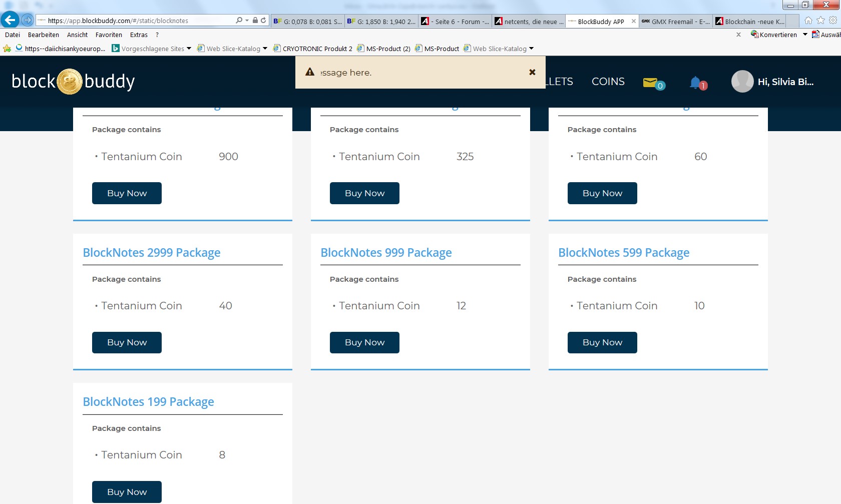Open browser settings gear icon
Viewport: 841px width, 504px height.
click(x=833, y=21)
